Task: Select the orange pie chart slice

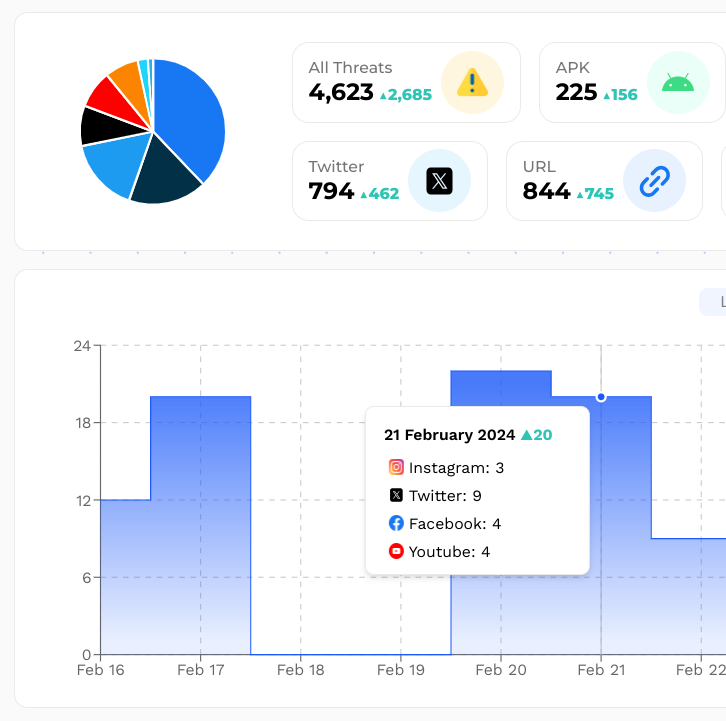Action: 126,78
